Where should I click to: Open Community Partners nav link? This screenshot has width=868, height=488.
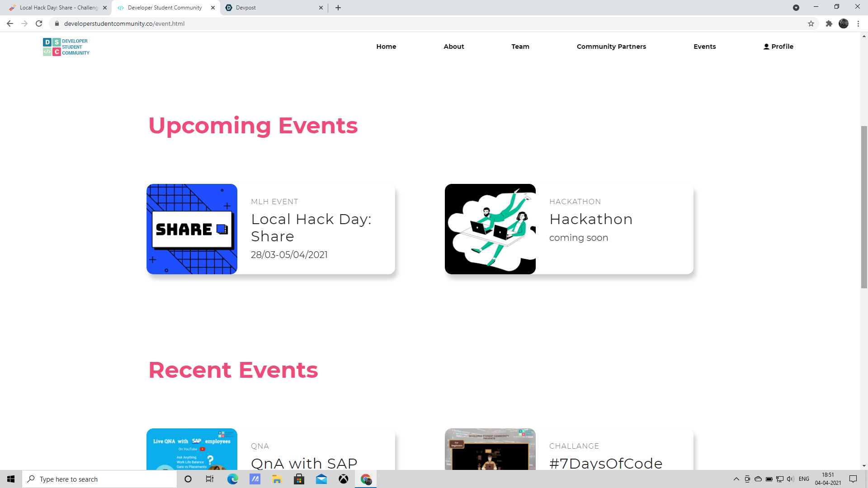click(611, 47)
